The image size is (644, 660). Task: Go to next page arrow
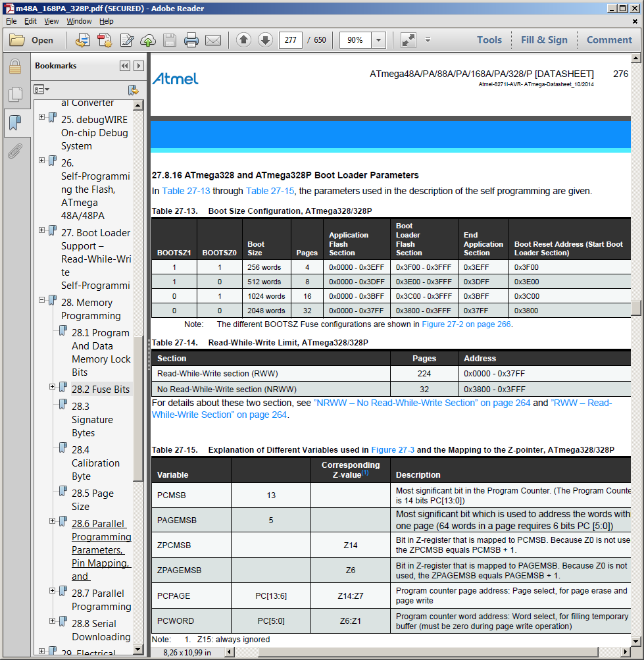tap(265, 40)
